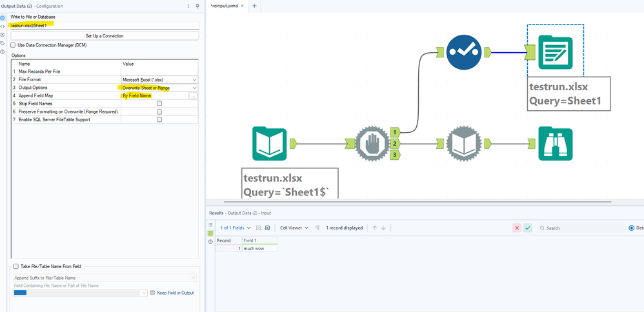Switch to the reinput.yxmd tab

pyautogui.click(x=225, y=6)
